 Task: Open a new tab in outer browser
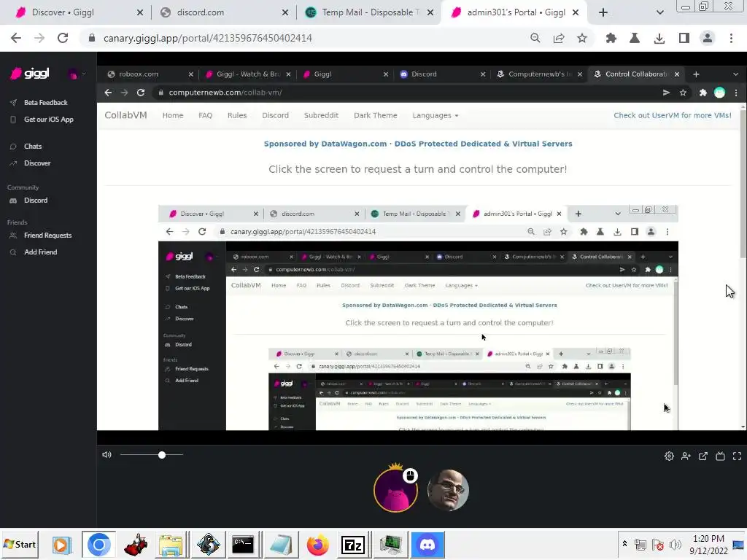coord(603,12)
